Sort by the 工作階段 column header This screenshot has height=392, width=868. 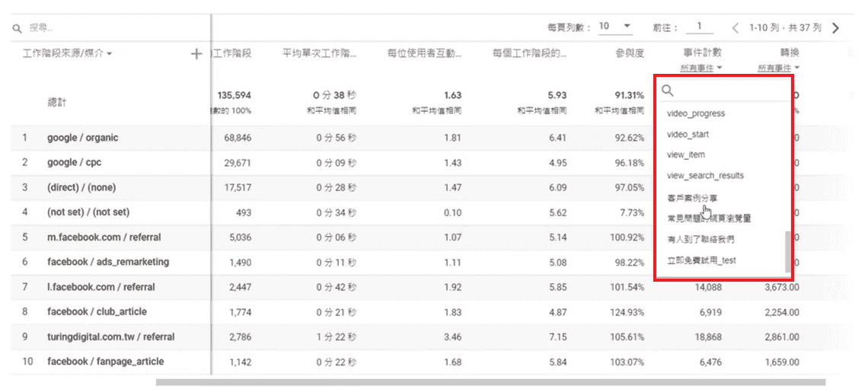[232, 54]
